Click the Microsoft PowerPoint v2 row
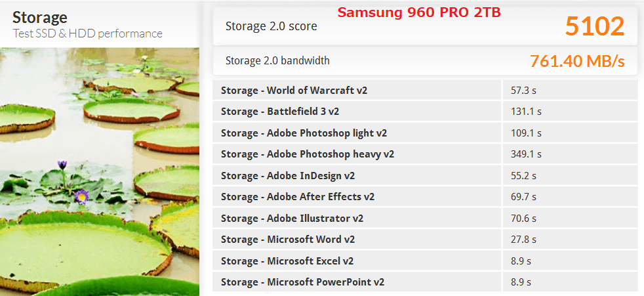The image size is (644, 296). 302,282
